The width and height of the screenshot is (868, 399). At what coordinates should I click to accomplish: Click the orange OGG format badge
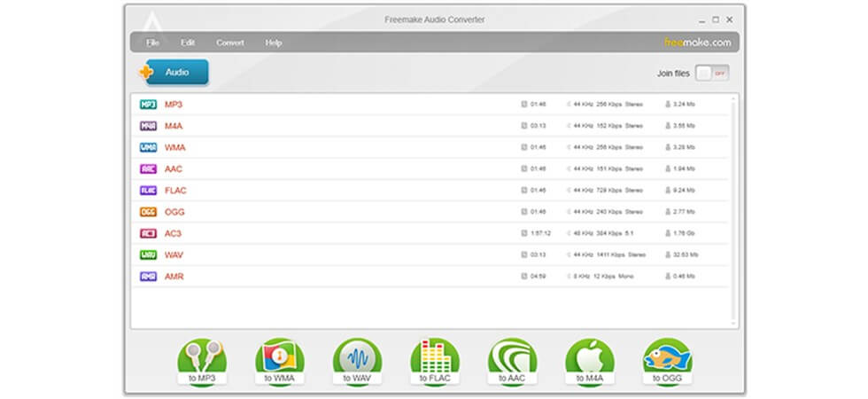tap(149, 212)
